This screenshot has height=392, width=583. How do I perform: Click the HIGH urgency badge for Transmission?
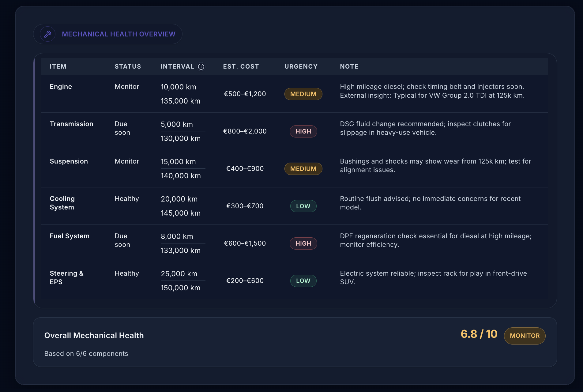303,131
